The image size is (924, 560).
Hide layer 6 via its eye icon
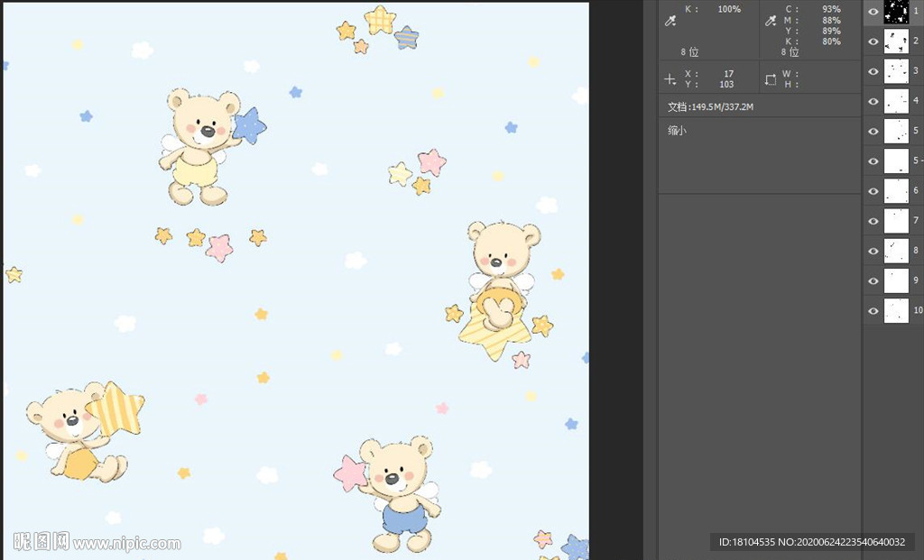click(873, 191)
